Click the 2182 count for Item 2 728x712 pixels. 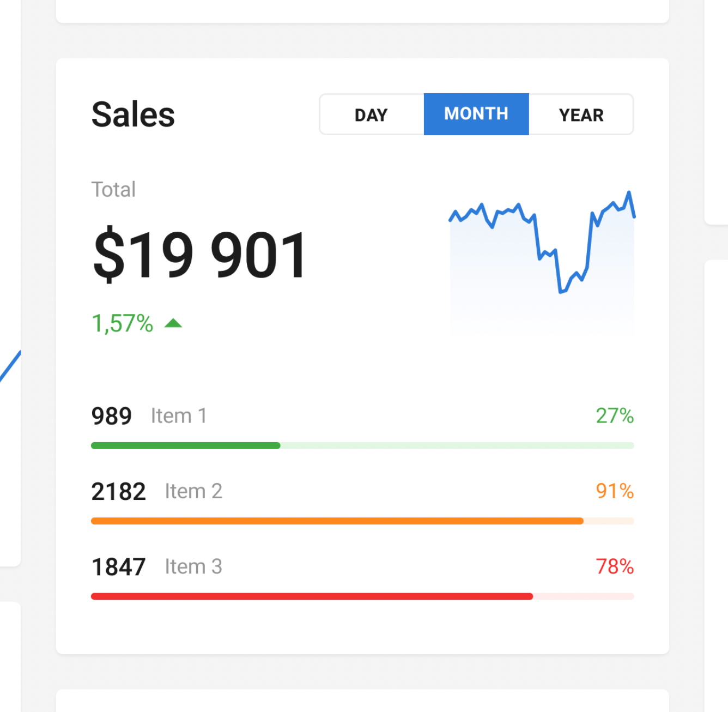(119, 491)
